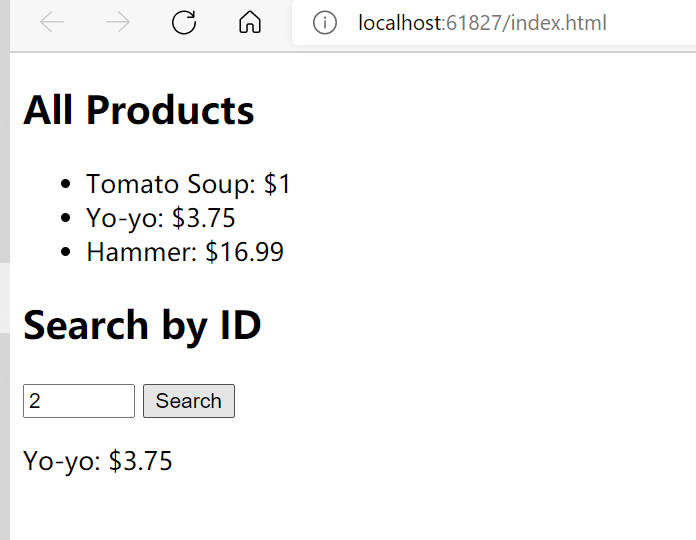Go to the Home page icon

250,23
